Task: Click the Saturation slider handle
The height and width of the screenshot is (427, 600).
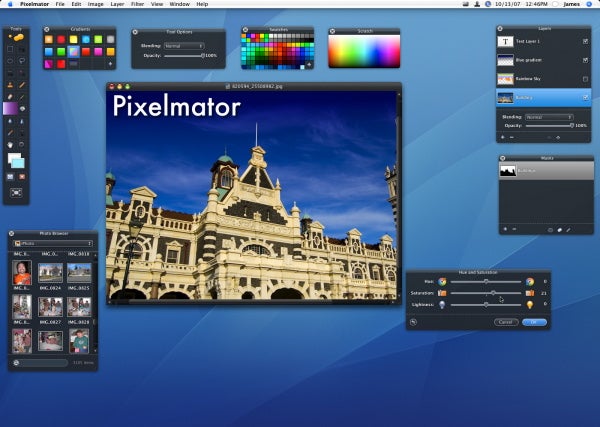Action: point(493,293)
